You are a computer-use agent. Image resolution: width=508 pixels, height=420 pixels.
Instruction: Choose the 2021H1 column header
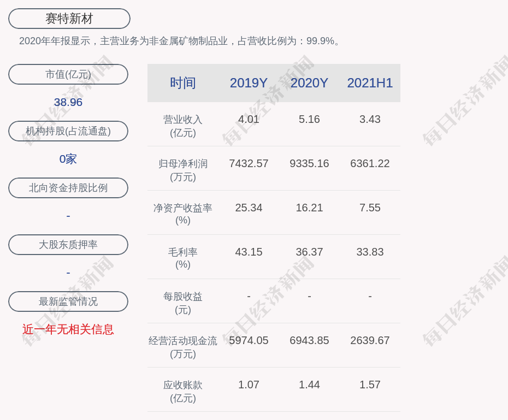point(370,83)
